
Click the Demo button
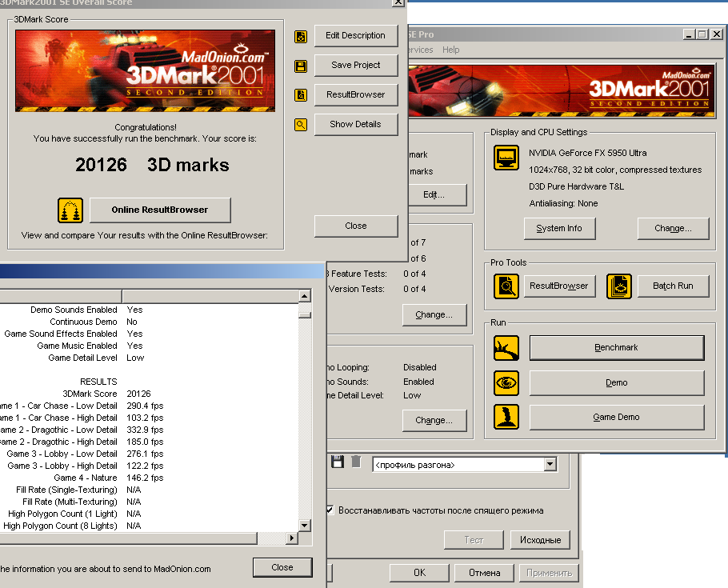tap(617, 383)
